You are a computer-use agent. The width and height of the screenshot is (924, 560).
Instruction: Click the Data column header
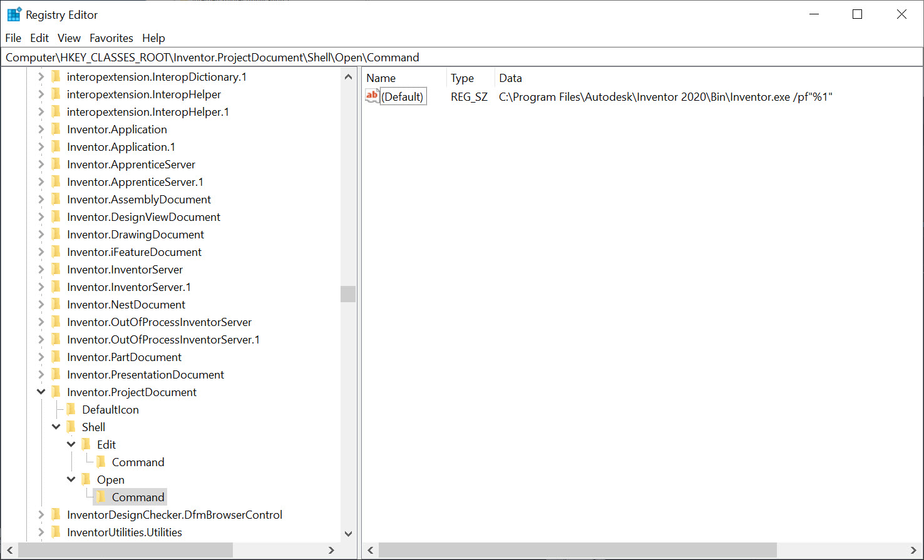coord(510,78)
